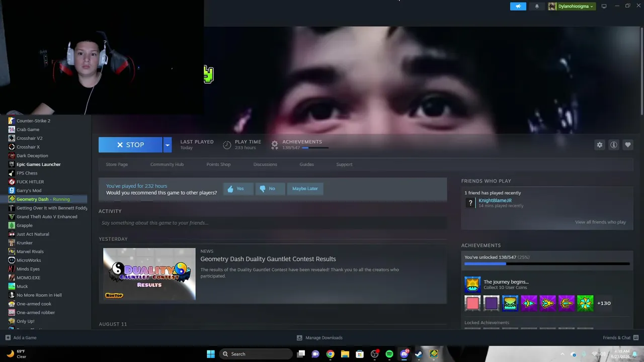Stop the running Geometry Dash game
The image size is (644, 362).
(x=130, y=145)
